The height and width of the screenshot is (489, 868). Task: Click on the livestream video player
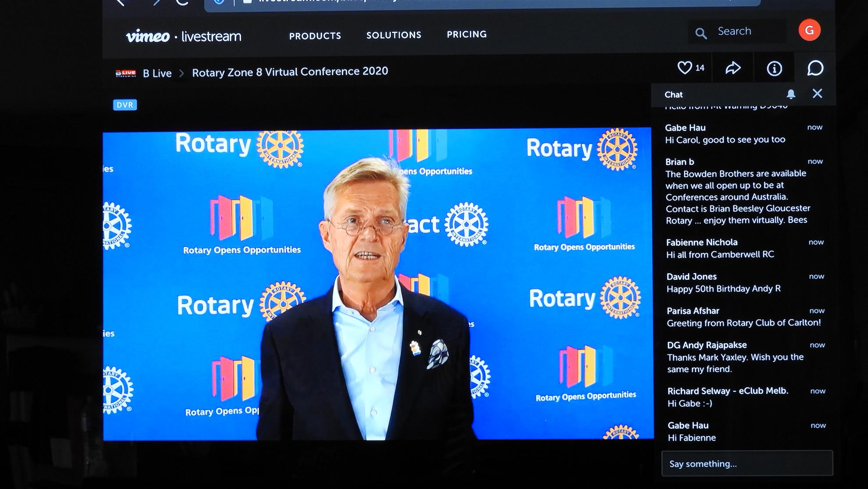[377, 284]
